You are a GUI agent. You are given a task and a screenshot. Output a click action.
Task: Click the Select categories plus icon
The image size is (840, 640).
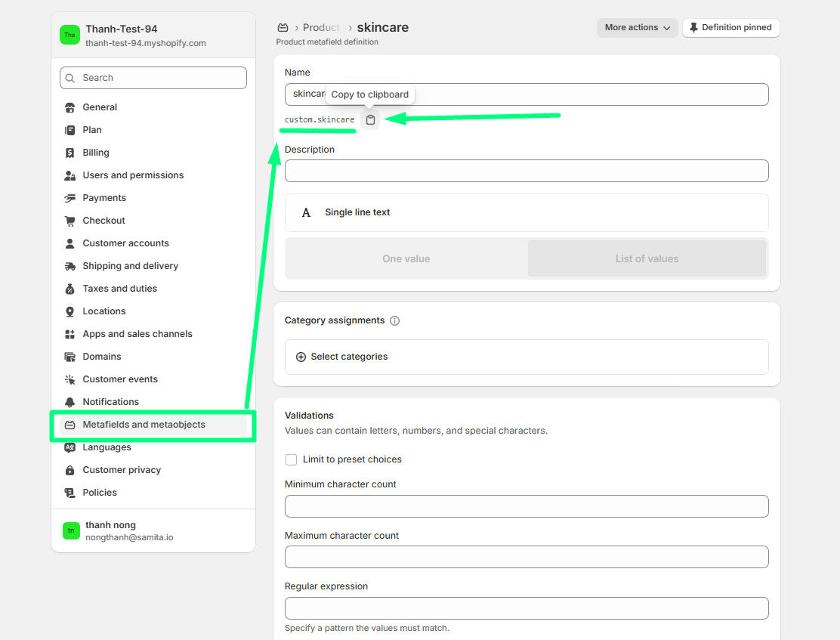coord(301,357)
